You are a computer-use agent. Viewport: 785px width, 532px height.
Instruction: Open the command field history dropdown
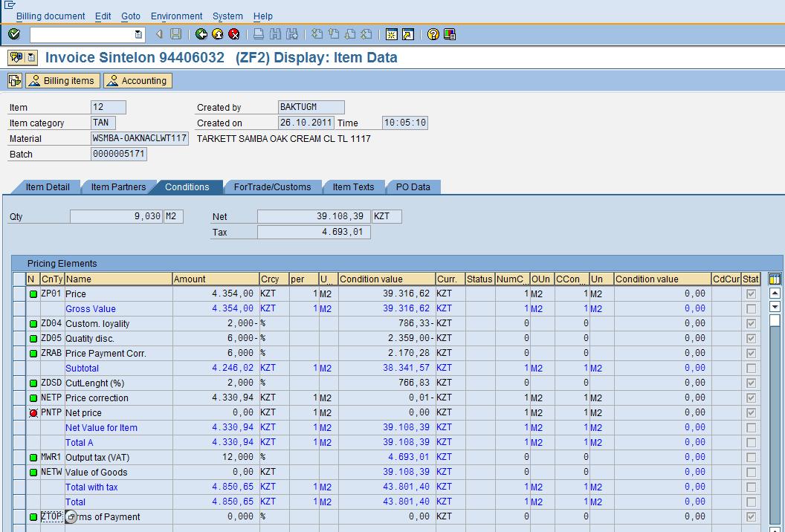tap(139, 34)
